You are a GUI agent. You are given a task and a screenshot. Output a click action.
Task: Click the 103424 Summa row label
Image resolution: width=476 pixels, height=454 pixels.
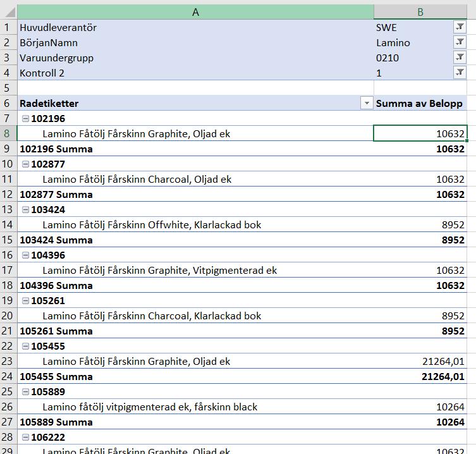pyautogui.click(x=56, y=240)
